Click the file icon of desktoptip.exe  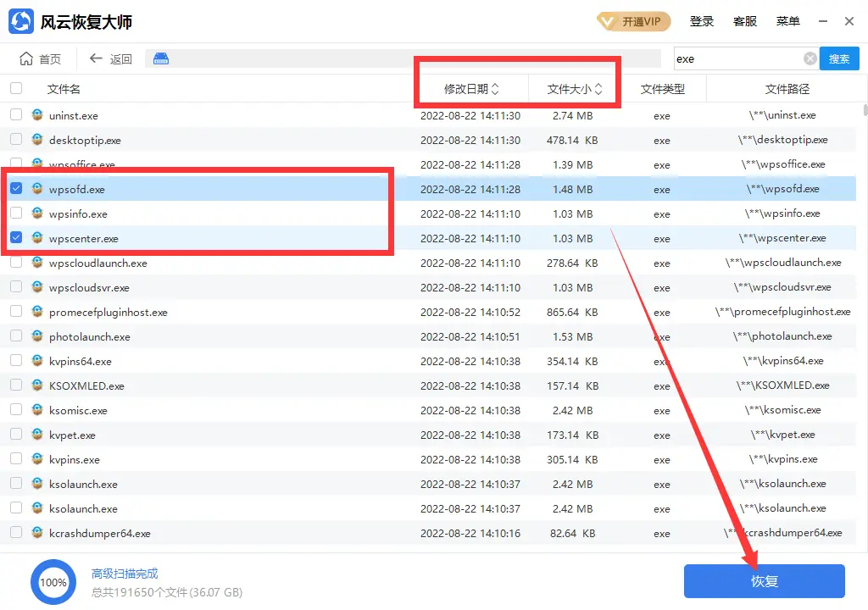coord(37,140)
